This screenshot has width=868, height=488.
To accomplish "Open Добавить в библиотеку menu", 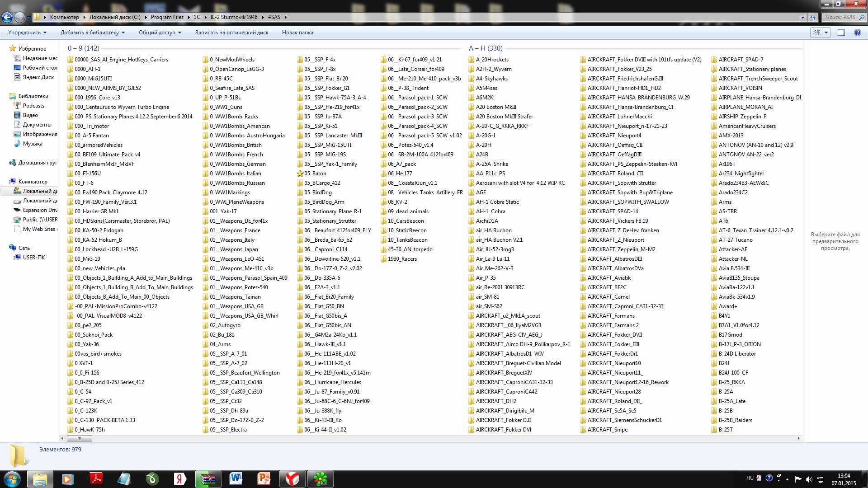I will (92, 33).
